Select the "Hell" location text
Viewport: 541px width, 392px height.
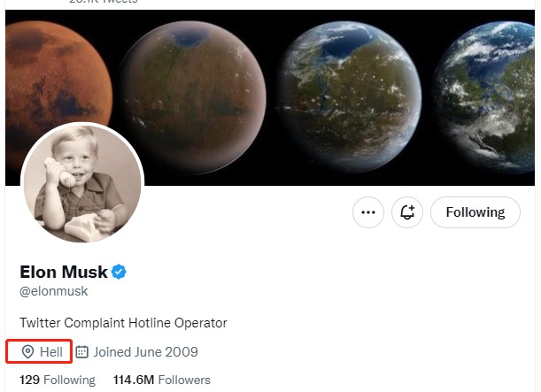click(x=51, y=352)
